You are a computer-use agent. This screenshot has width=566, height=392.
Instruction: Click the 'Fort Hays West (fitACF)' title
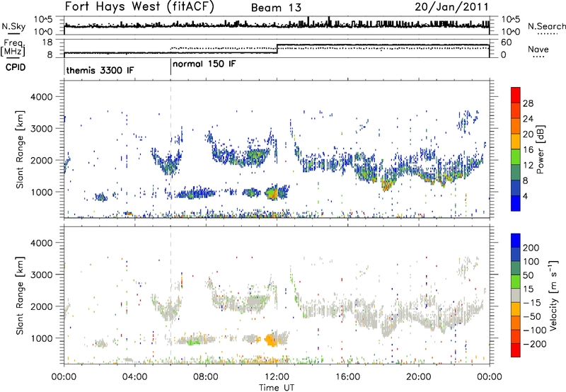point(139,6)
